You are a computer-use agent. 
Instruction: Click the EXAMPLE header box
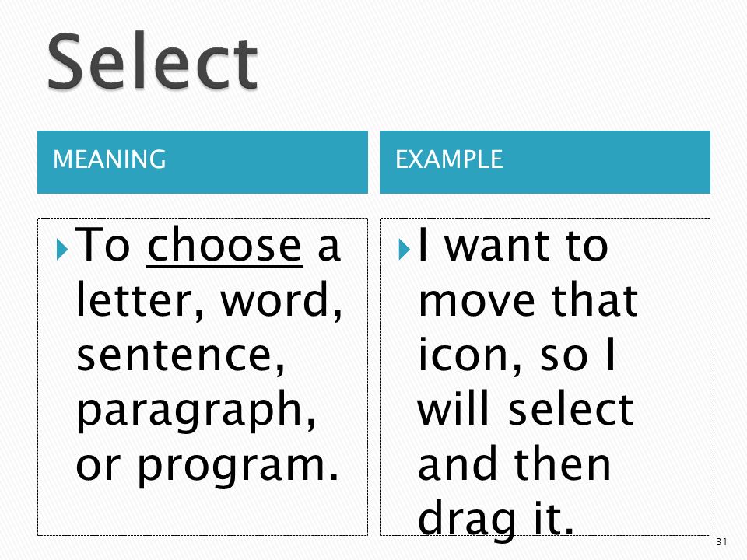[545, 162]
